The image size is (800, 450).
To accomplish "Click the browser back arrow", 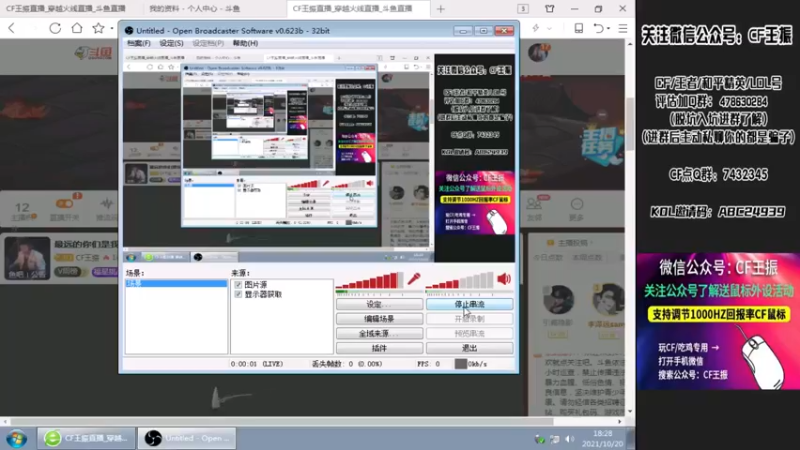I will [x=12, y=28].
